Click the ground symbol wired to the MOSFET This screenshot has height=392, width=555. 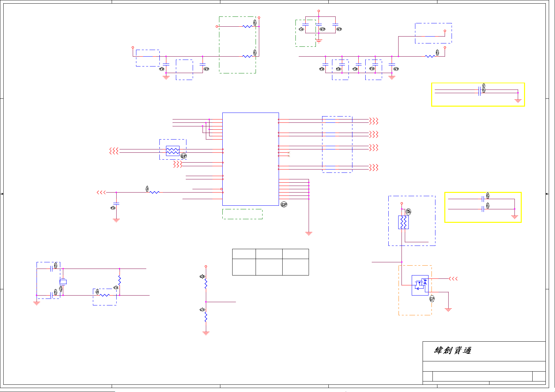point(448,310)
